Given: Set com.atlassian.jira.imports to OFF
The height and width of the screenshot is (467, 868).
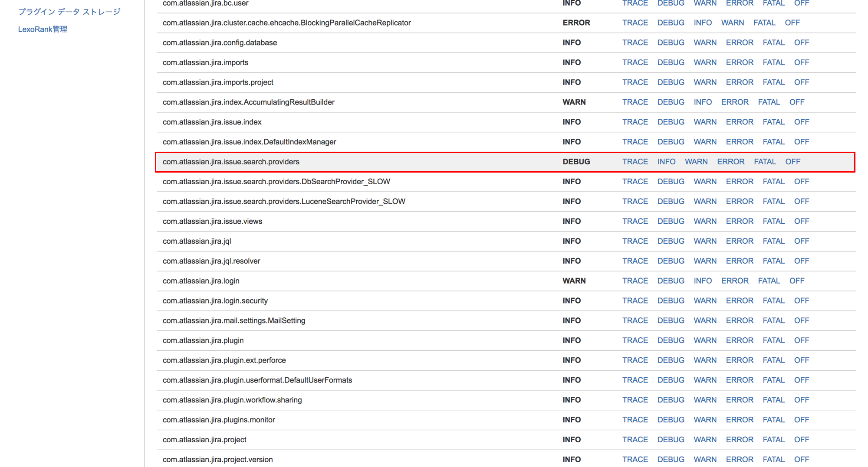Looking at the screenshot, I should pyautogui.click(x=802, y=62).
